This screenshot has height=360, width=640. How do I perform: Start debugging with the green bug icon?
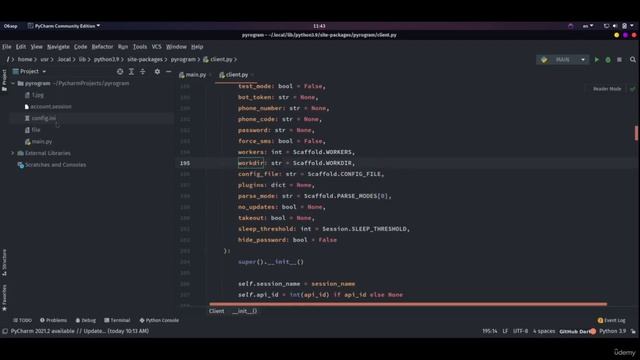(608, 60)
